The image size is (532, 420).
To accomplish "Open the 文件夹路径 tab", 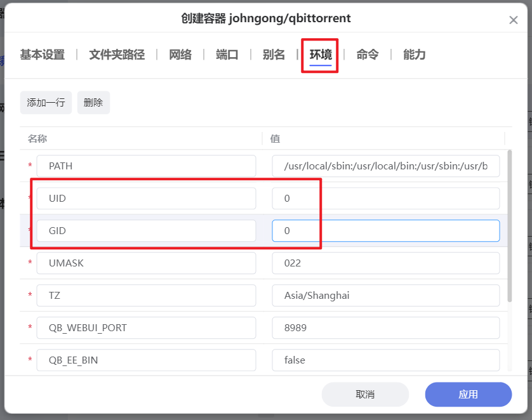I will pyautogui.click(x=117, y=55).
